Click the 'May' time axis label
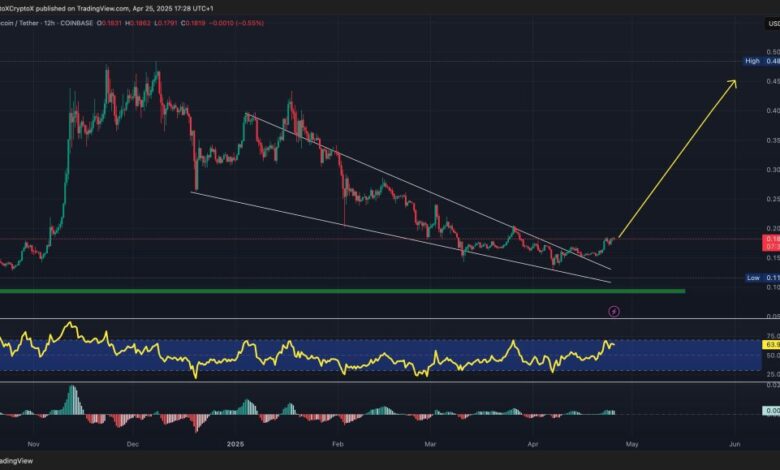Screen dimensions: 780x470 pos(632,444)
